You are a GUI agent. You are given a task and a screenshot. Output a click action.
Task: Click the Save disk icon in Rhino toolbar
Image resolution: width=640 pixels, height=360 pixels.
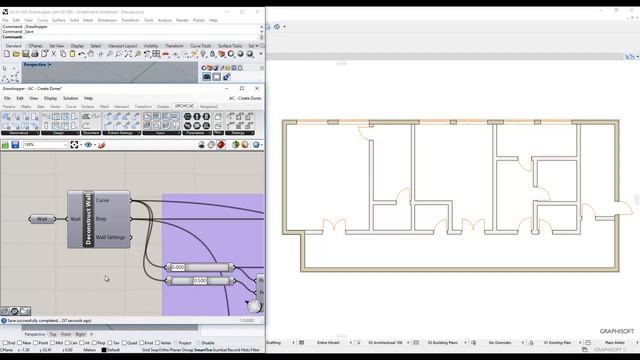click(x=25, y=54)
